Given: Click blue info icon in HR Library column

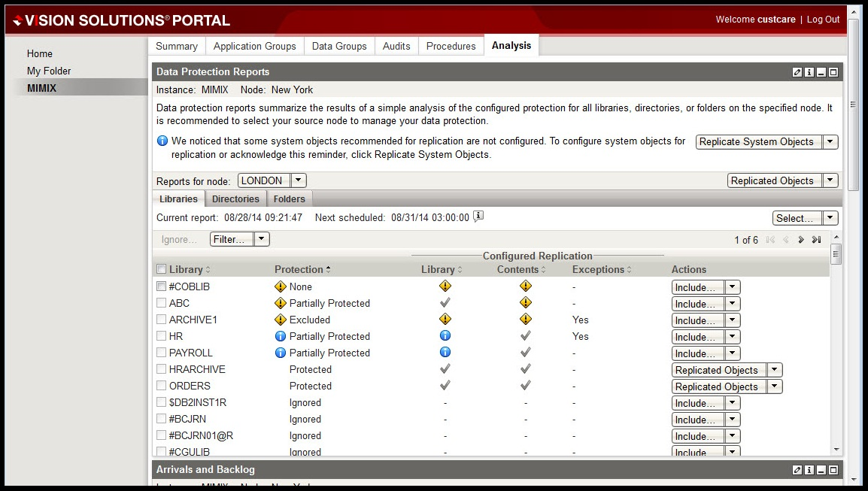Looking at the screenshot, I should [445, 336].
